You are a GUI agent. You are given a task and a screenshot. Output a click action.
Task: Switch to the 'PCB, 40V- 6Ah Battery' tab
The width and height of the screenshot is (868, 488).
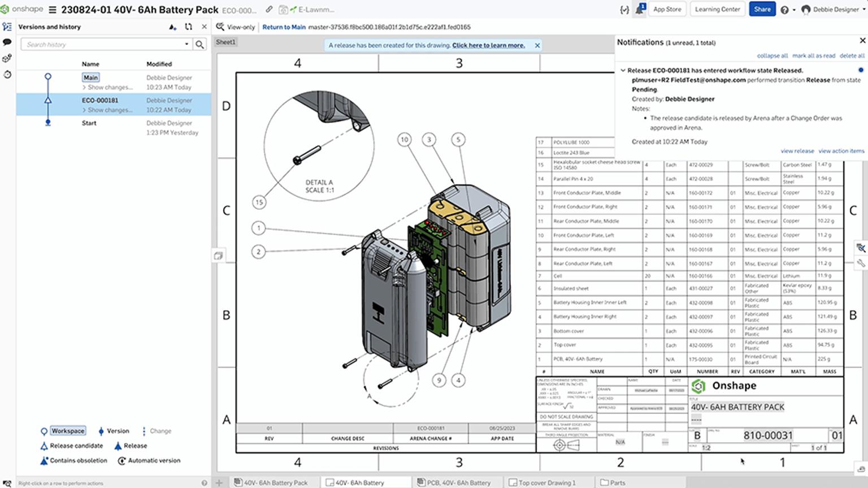tap(454, 482)
